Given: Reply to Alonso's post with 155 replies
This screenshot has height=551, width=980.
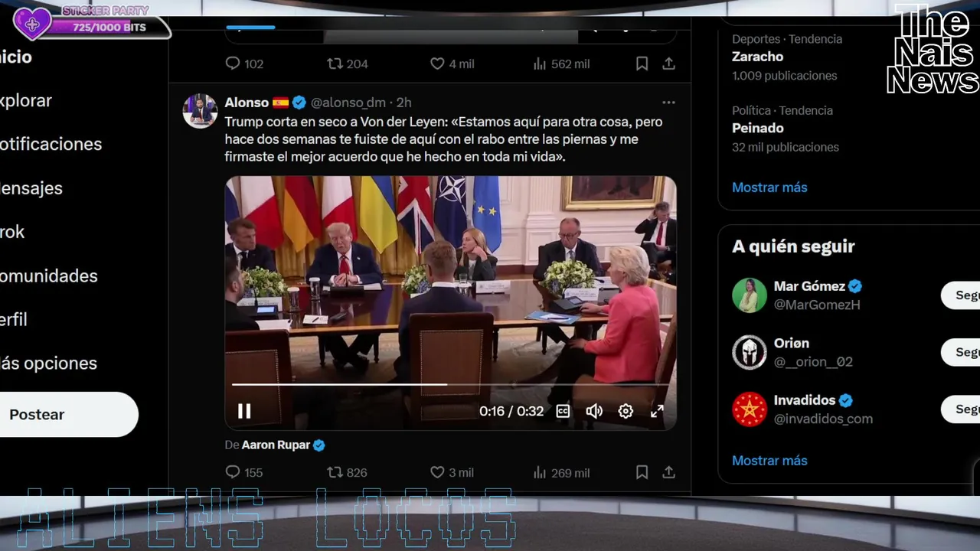Looking at the screenshot, I should click(x=244, y=473).
